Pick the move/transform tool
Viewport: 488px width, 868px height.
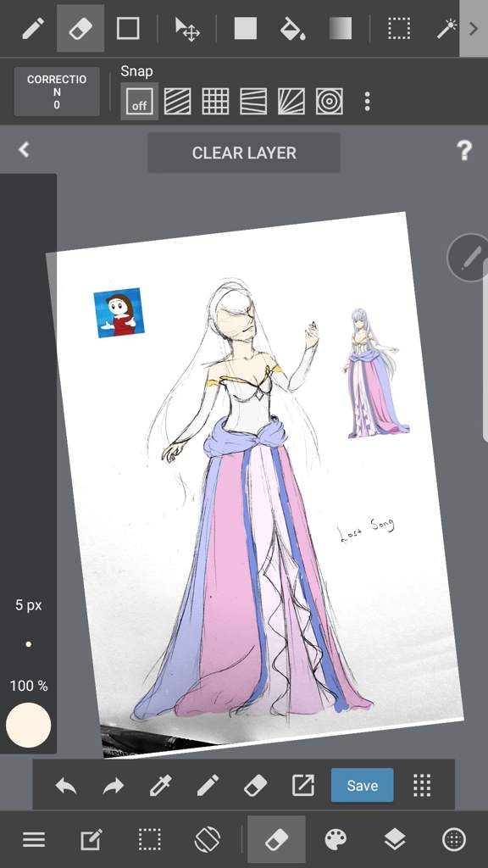coord(187,29)
